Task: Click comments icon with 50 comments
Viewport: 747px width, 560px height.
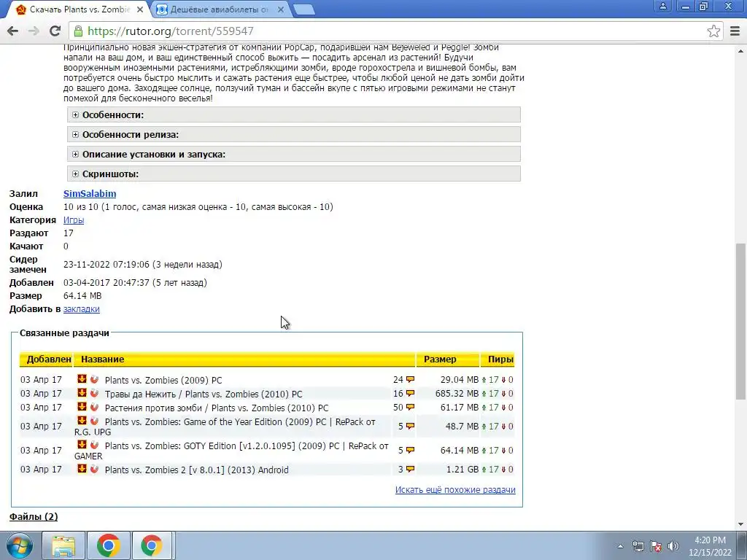Action: tap(410, 408)
